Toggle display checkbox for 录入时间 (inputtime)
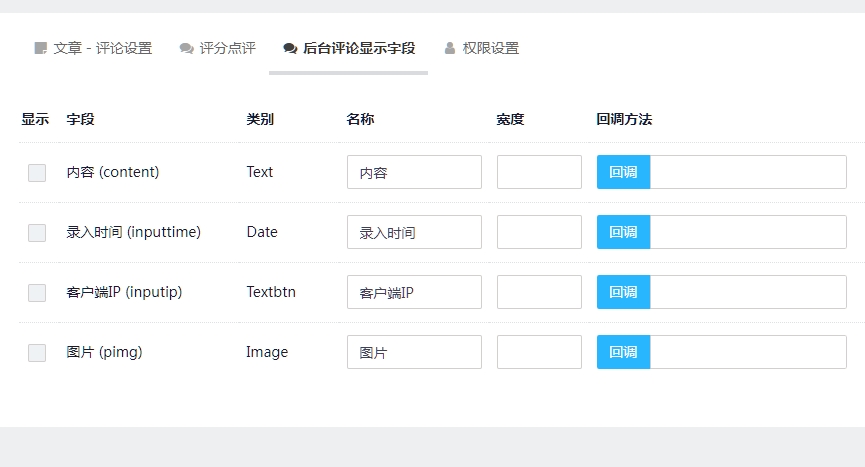This screenshot has height=467, width=865. [x=37, y=232]
